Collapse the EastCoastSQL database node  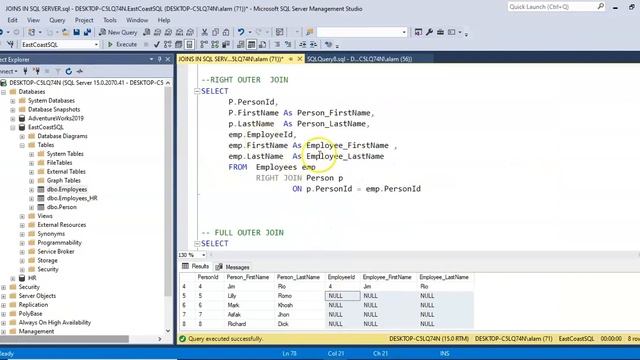(13, 127)
